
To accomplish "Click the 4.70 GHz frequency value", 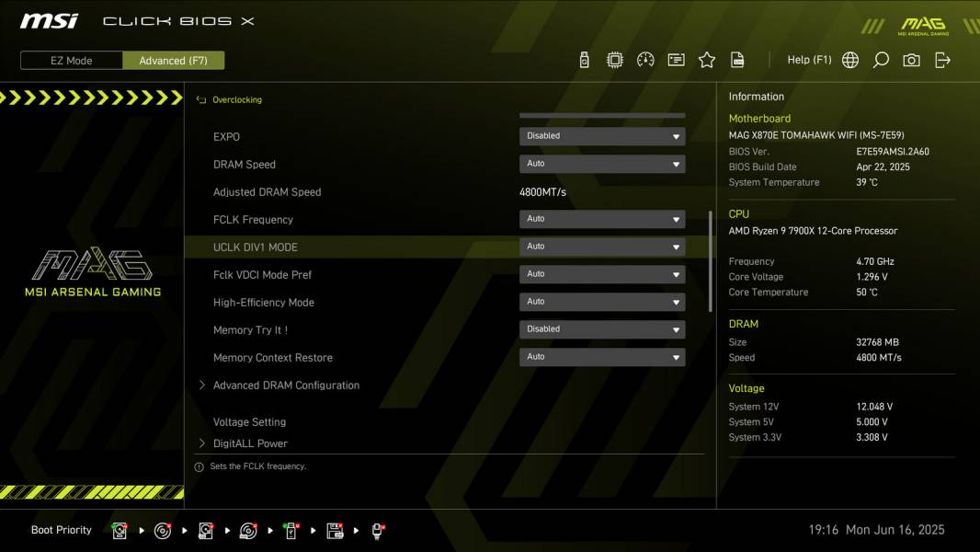I will [x=875, y=261].
